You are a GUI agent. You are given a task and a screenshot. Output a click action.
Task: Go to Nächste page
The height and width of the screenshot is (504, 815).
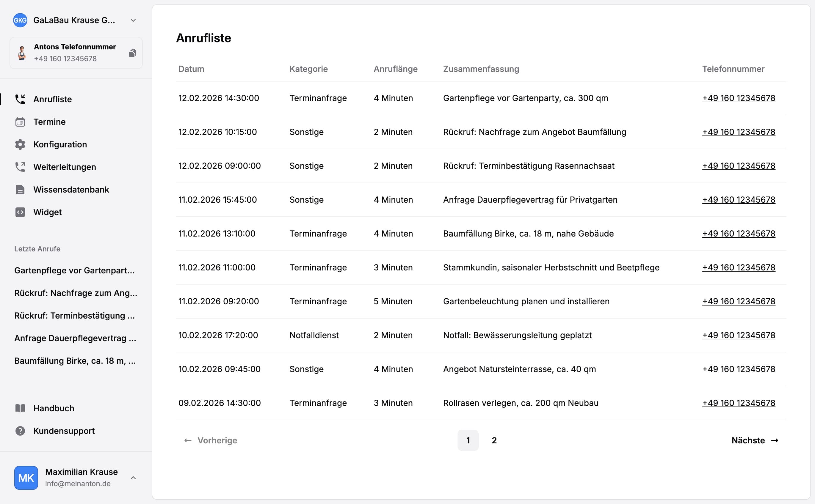755,440
